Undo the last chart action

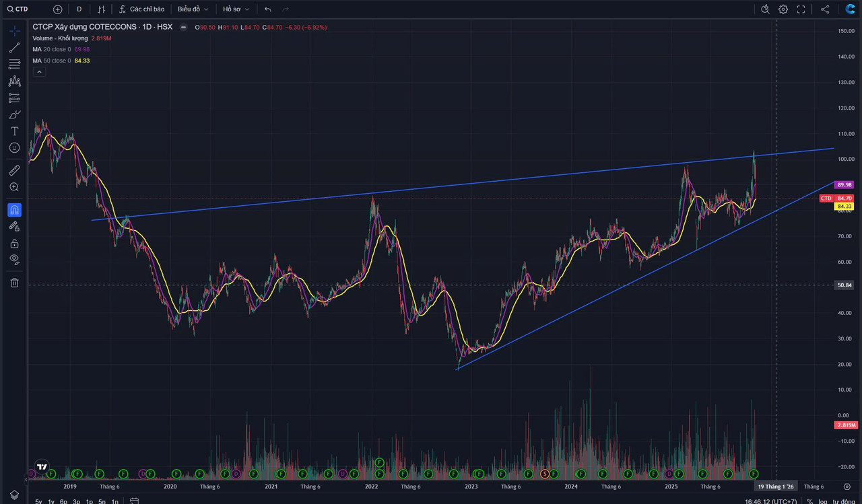(268, 9)
